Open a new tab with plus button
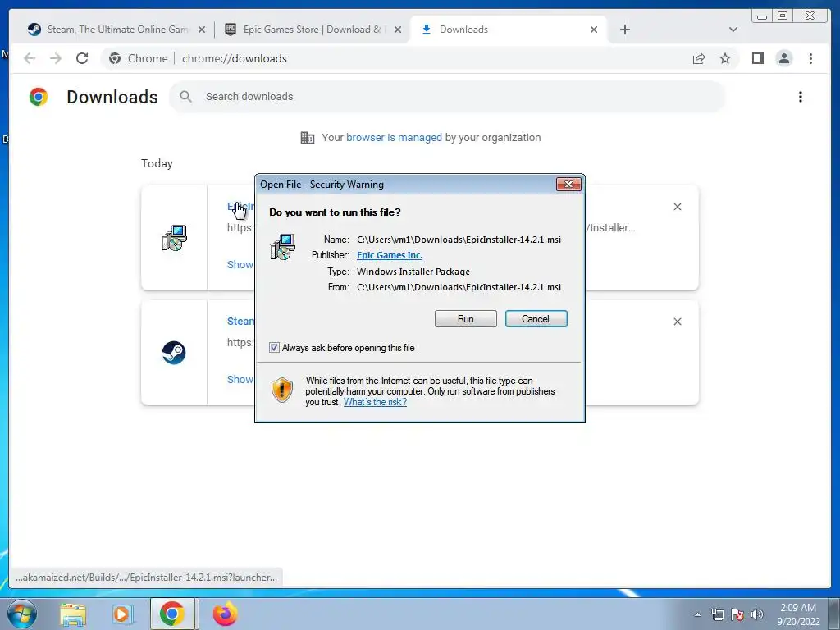 click(x=624, y=30)
